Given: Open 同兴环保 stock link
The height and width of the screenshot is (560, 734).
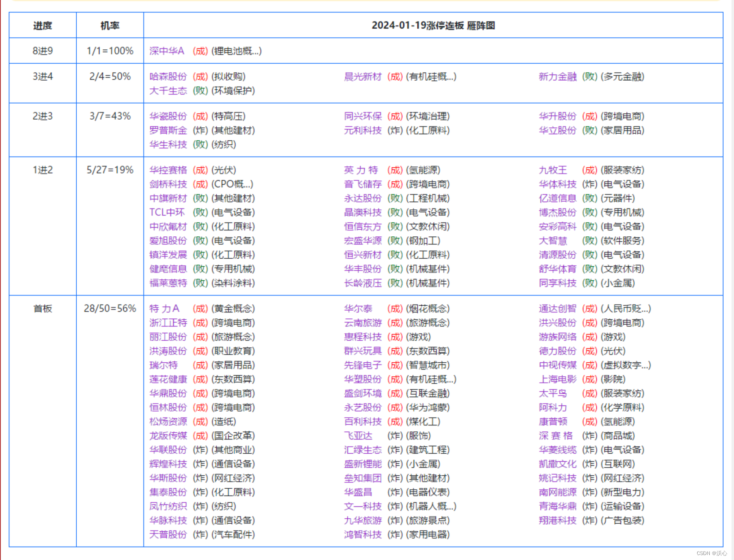Looking at the screenshot, I should point(363,116).
